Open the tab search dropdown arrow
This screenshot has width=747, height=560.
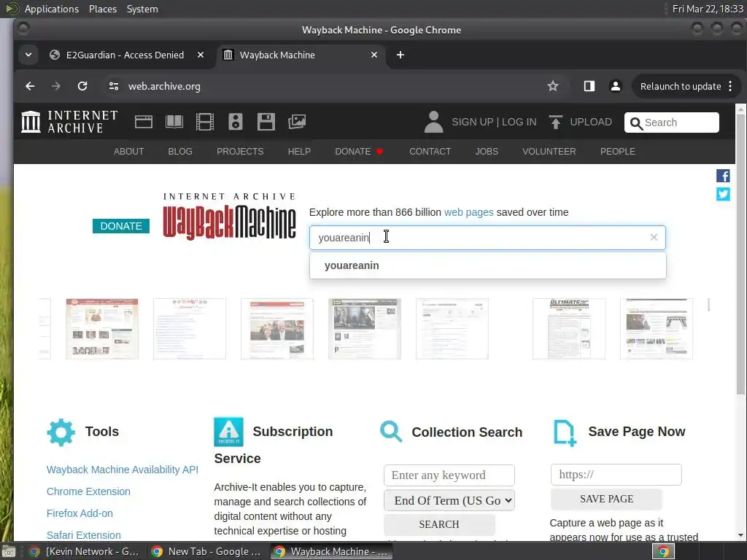point(28,55)
